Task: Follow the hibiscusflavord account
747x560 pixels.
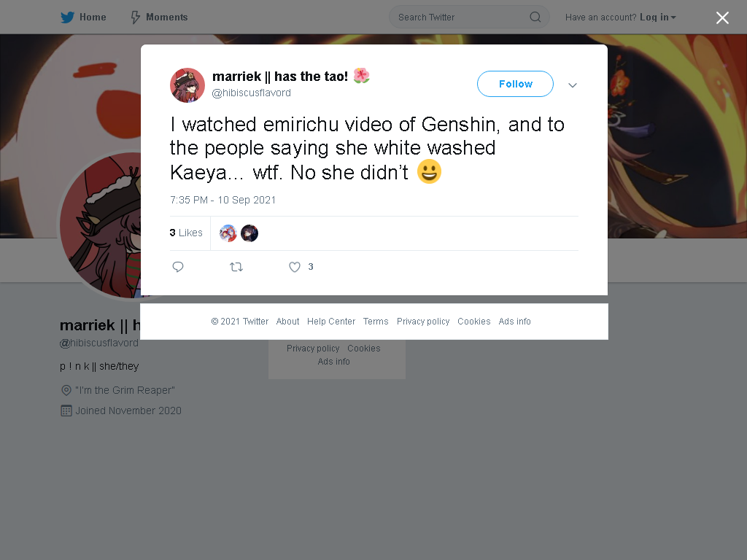Action: click(515, 84)
